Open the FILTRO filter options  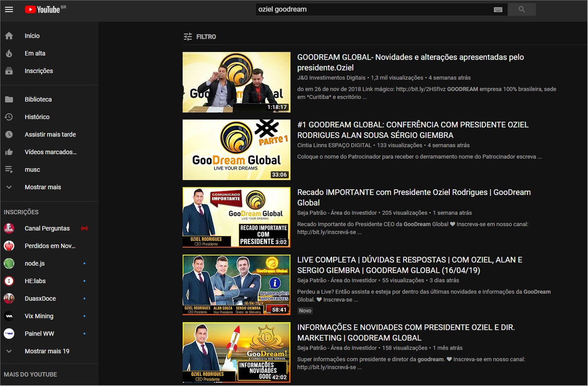[x=200, y=37]
